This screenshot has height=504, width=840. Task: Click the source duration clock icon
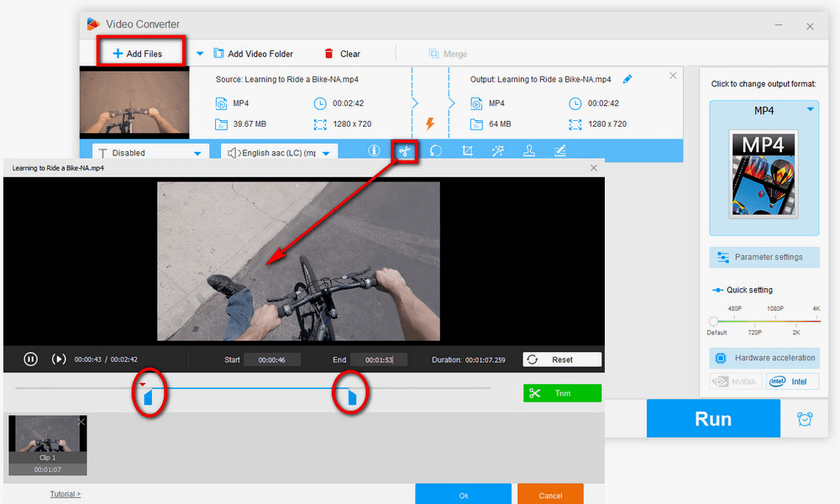320,103
